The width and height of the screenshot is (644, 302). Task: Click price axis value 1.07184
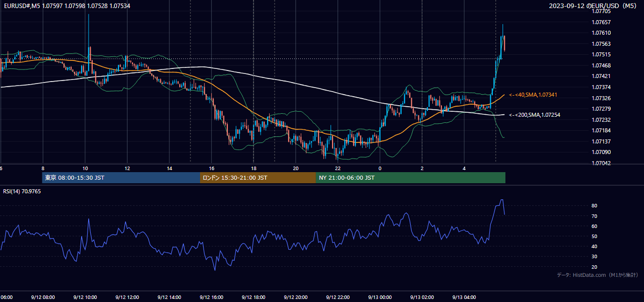coord(602,130)
